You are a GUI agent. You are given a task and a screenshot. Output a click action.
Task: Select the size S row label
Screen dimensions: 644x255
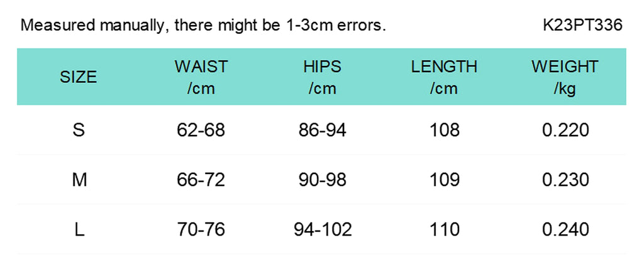tap(79, 131)
